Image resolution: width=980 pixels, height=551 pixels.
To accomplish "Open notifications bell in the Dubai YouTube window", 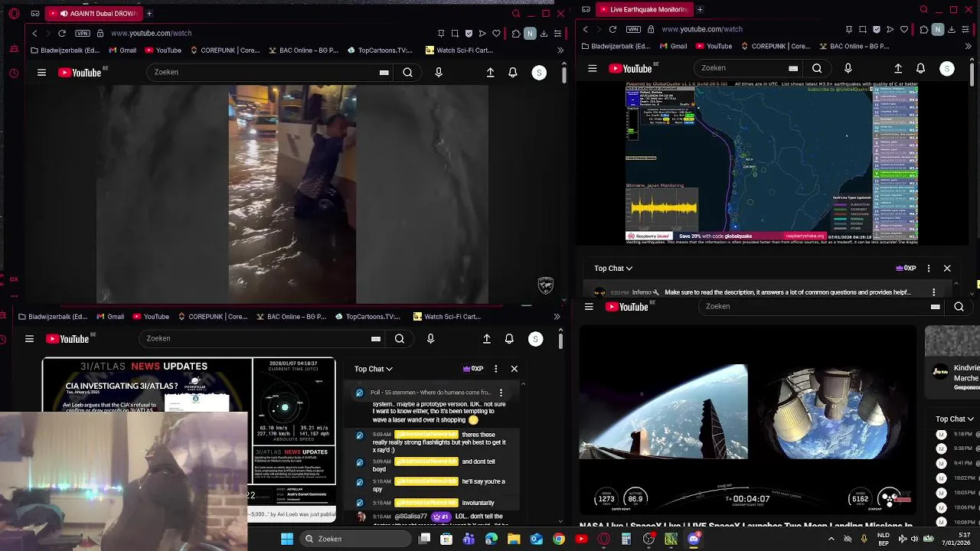I will coord(513,73).
